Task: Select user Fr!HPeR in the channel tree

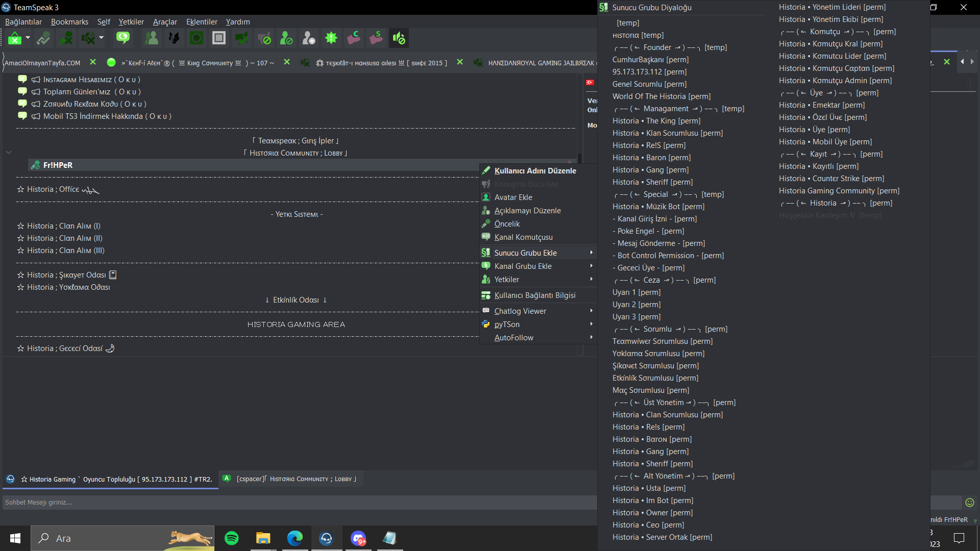Action: pos(58,165)
